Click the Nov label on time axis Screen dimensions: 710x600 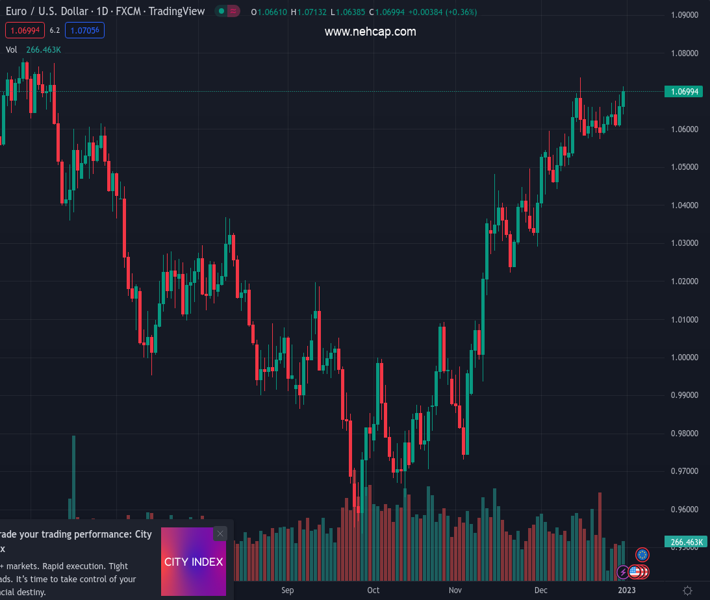tap(456, 590)
